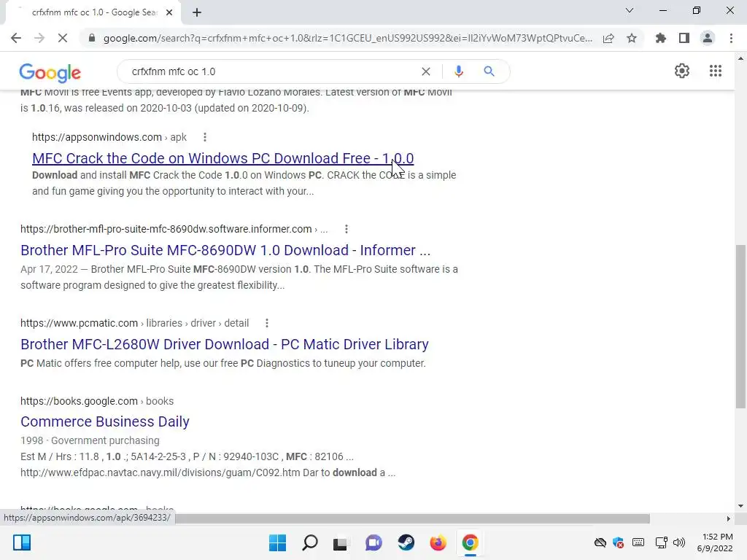Bookmark this page with the star
The width and height of the screenshot is (747, 560).
tap(632, 38)
